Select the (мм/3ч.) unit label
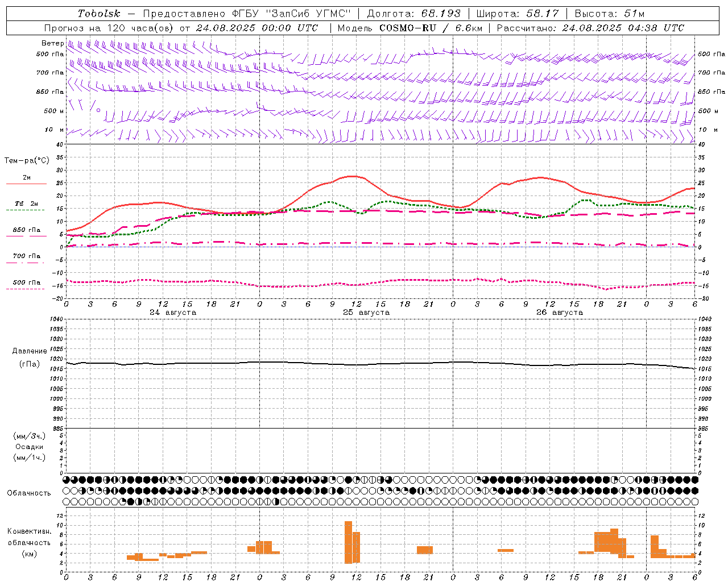Image resolution: width=728 pixels, height=582 pixels. 30,436
